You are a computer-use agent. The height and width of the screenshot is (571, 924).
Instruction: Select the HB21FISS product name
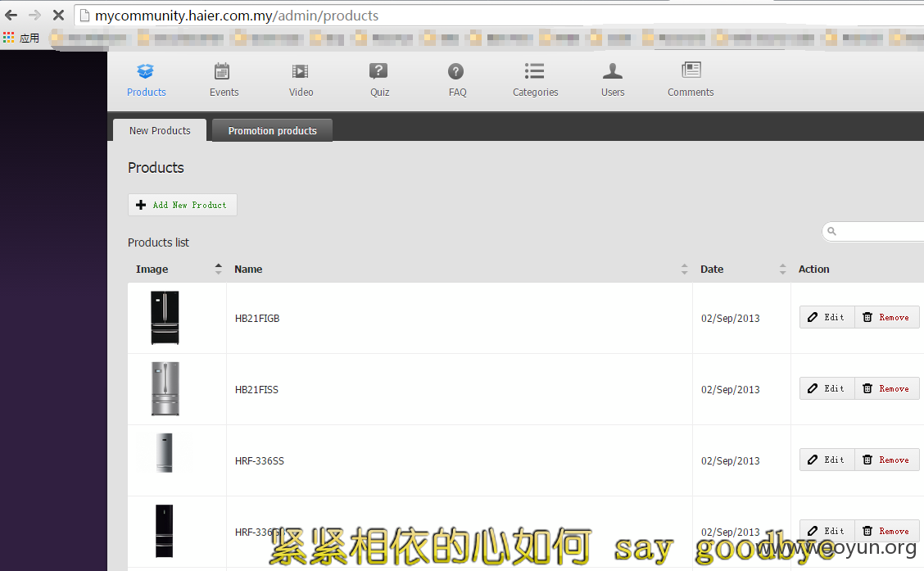256,389
